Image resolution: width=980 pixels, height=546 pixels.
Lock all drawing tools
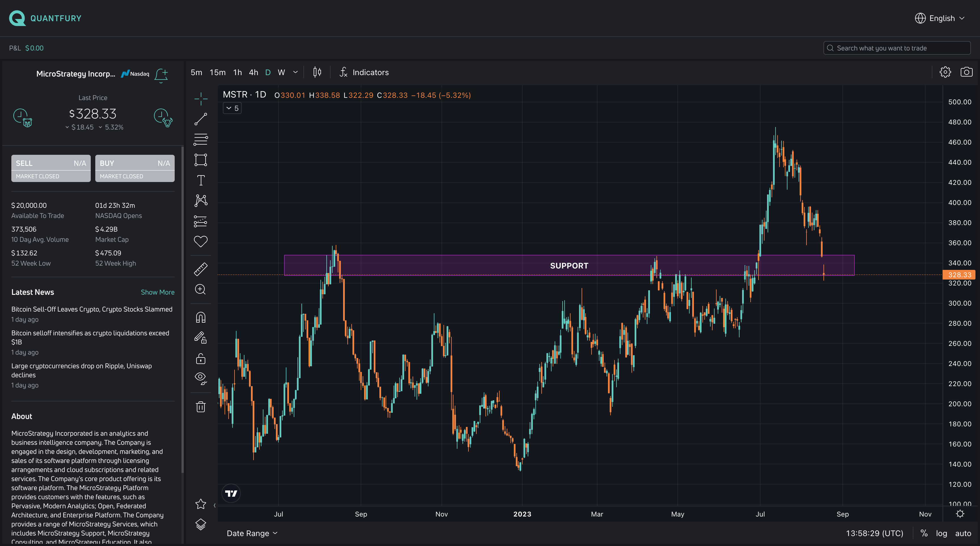click(x=200, y=359)
